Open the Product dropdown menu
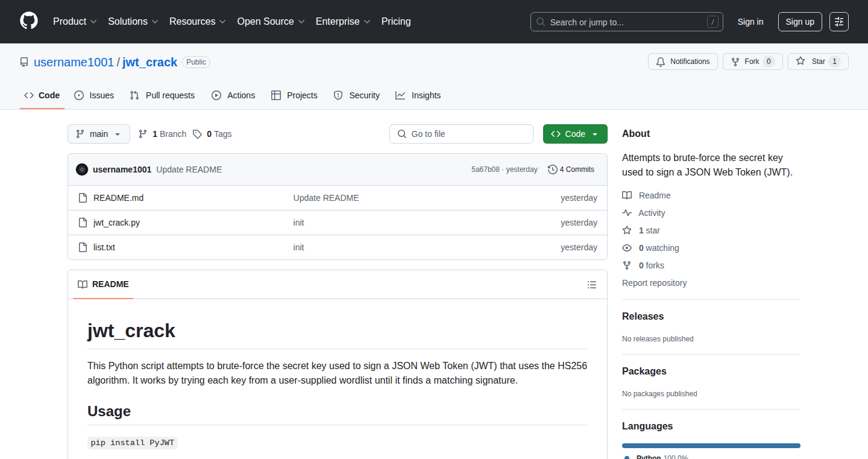Image resolution: width=868 pixels, height=459 pixels. coord(75,22)
